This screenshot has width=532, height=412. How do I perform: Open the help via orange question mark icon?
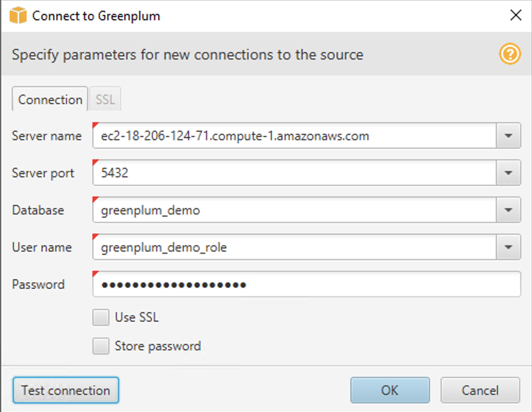tap(509, 54)
